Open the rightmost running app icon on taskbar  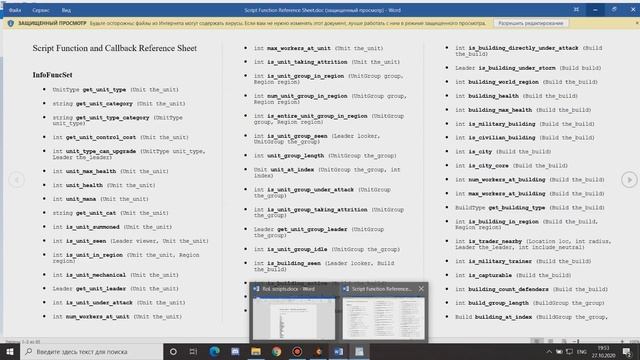(359, 351)
